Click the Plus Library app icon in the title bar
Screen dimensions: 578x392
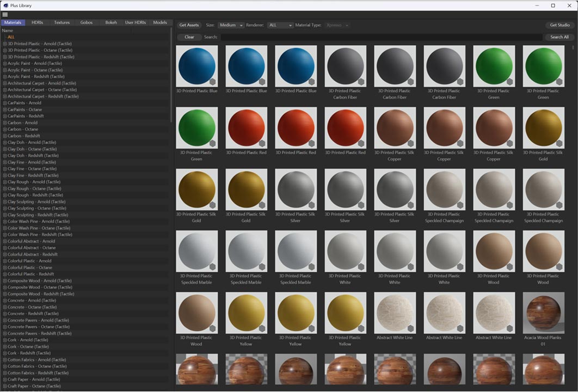point(5,5)
